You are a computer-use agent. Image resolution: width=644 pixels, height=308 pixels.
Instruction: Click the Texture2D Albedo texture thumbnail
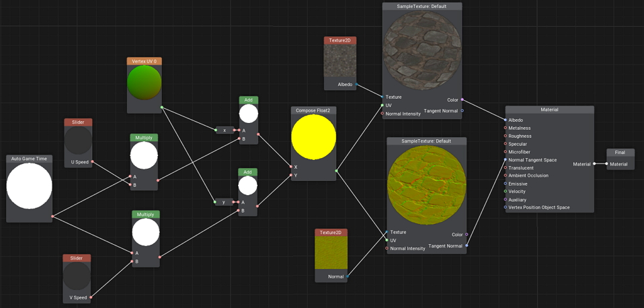pyautogui.click(x=339, y=62)
